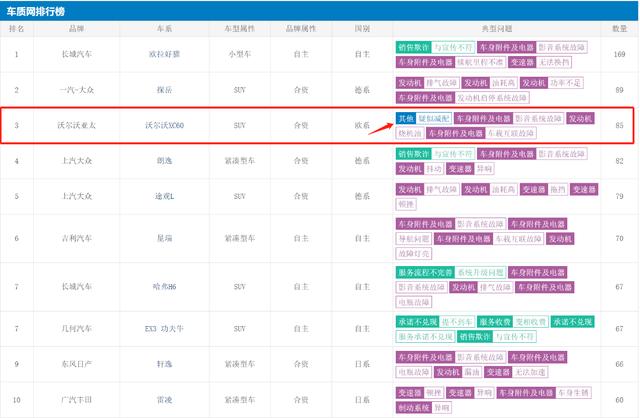Click the 典型问题 column header
The height and width of the screenshot is (418, 640).
[497, 29]
